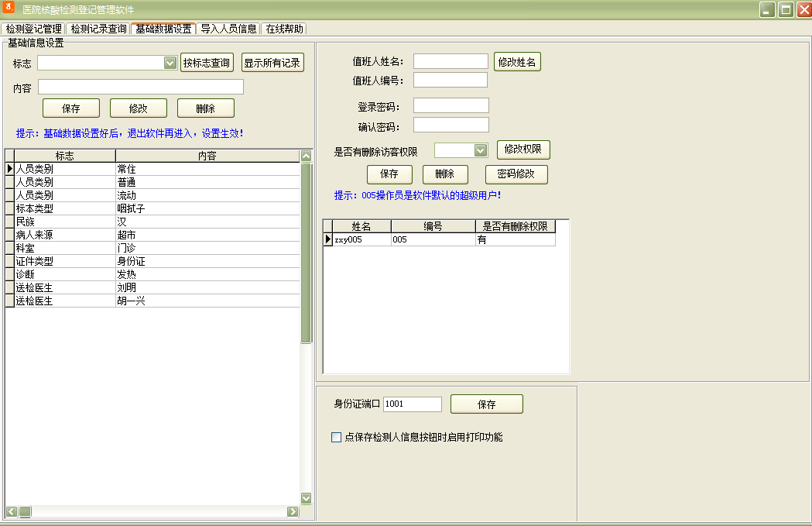This screenshot has width=812, height=526.
Task: Click the 门诊 cell
Action: [207, 248]
